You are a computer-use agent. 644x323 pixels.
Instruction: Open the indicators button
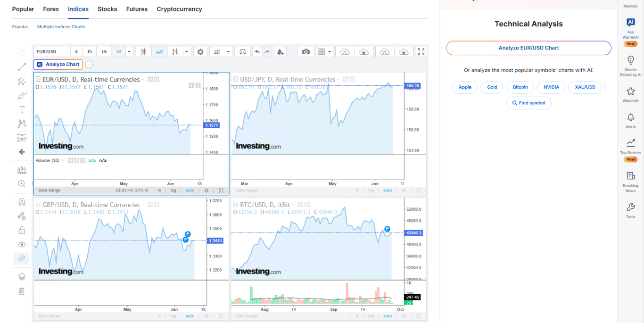point(217,52)
